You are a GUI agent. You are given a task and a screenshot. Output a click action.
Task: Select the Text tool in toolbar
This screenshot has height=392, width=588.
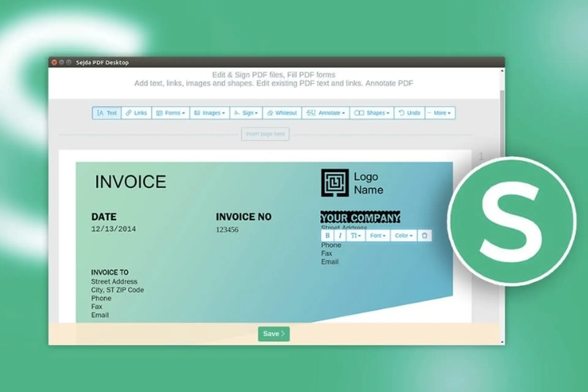pos(107,113)
